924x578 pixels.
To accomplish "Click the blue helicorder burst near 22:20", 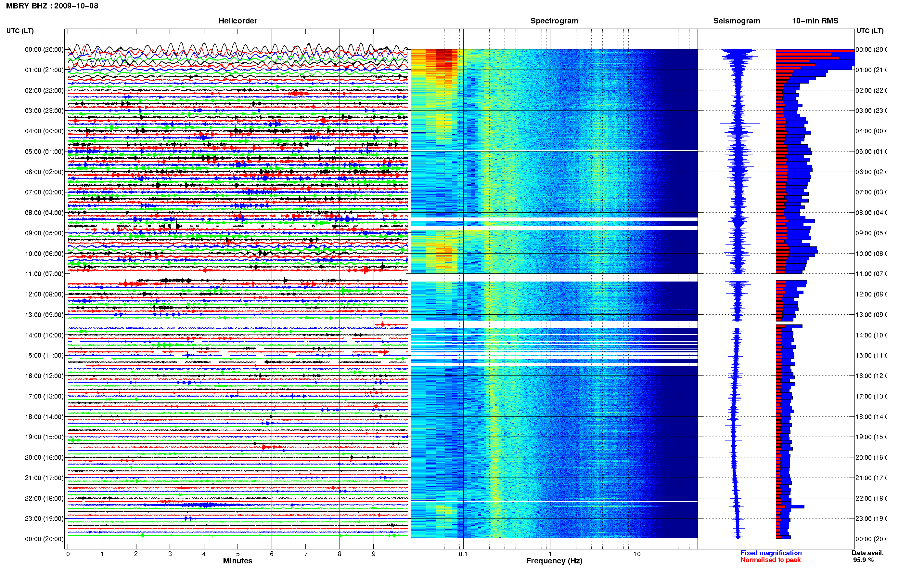I will pyautogui.click(x=202, y=505).
